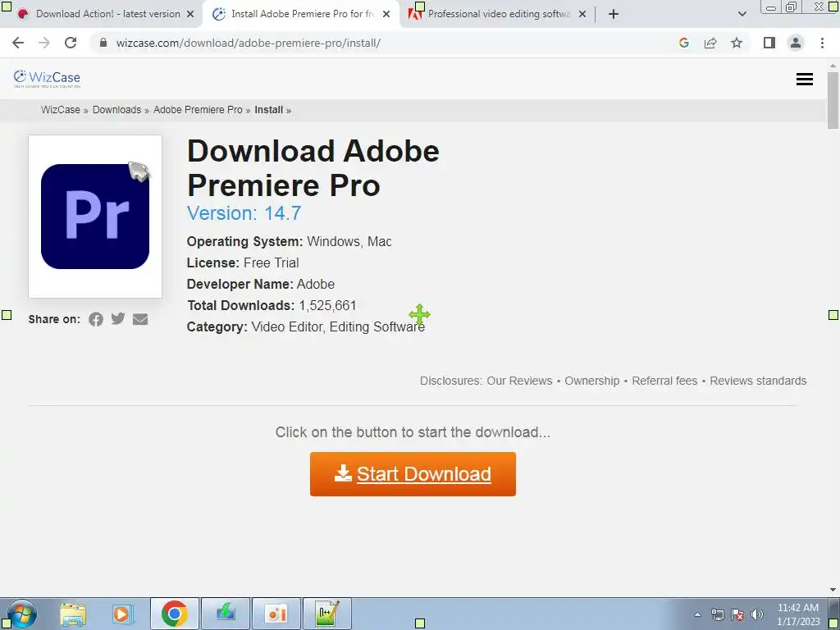Share this page via share icon
840x630 pixels.
[710, 43]
